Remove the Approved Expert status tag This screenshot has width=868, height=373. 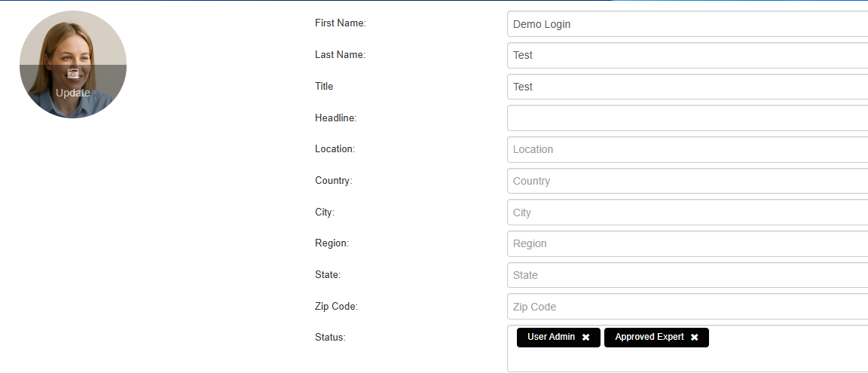coord(694,338)
